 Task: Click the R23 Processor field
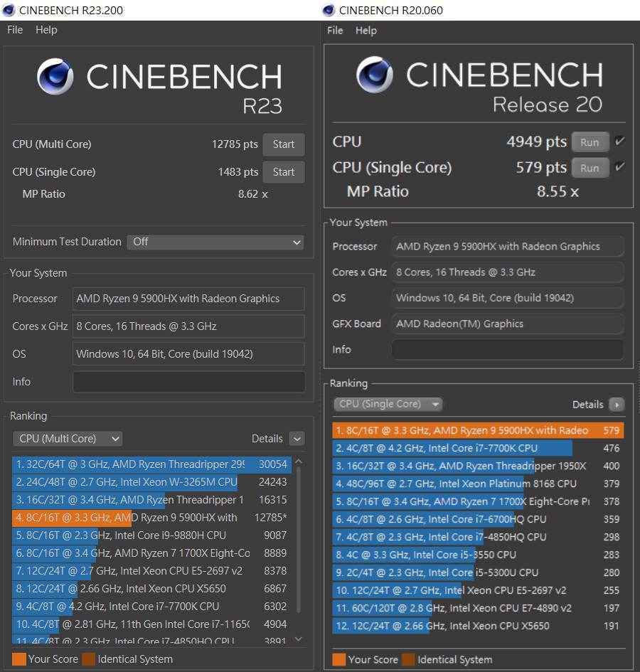point(188,299)
